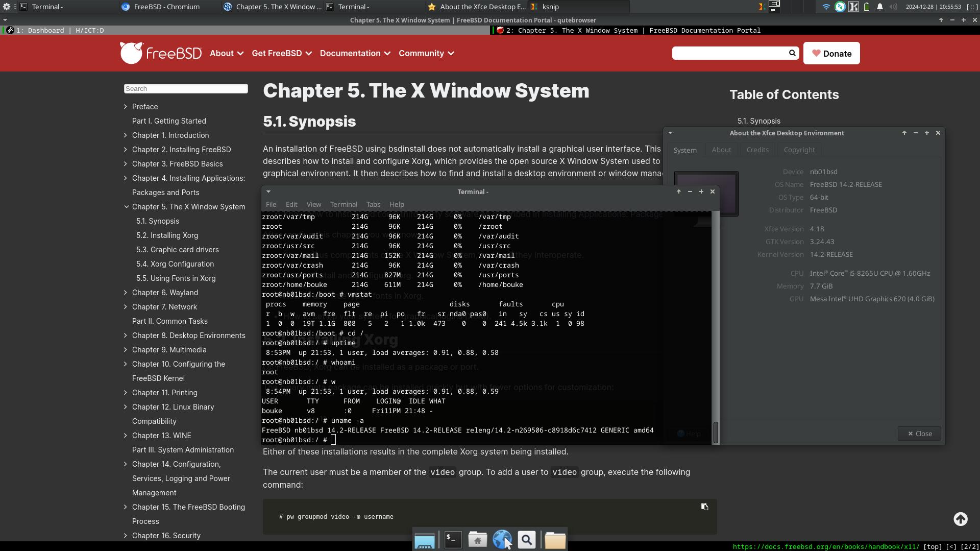980x551 pixels.
Task: Expand Chapter 13. WINE in sidebar
Action: (126, 436)
